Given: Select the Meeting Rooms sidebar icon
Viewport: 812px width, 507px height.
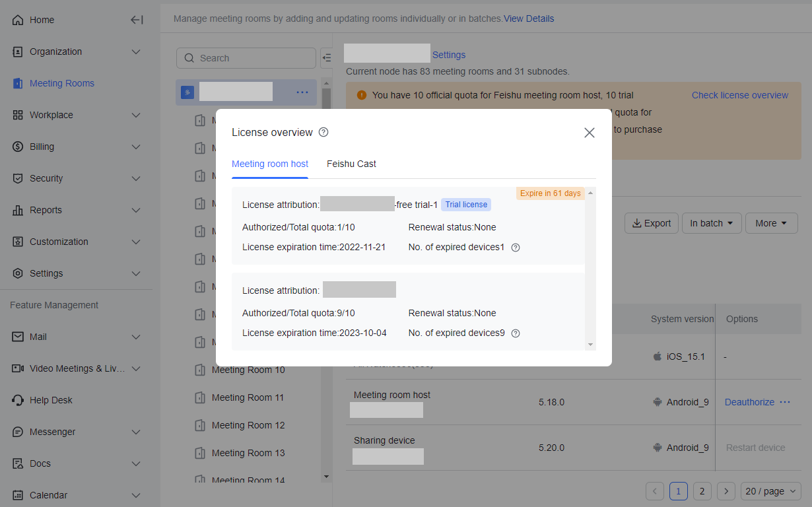Looking at the screenshot, I should point(18,83).
